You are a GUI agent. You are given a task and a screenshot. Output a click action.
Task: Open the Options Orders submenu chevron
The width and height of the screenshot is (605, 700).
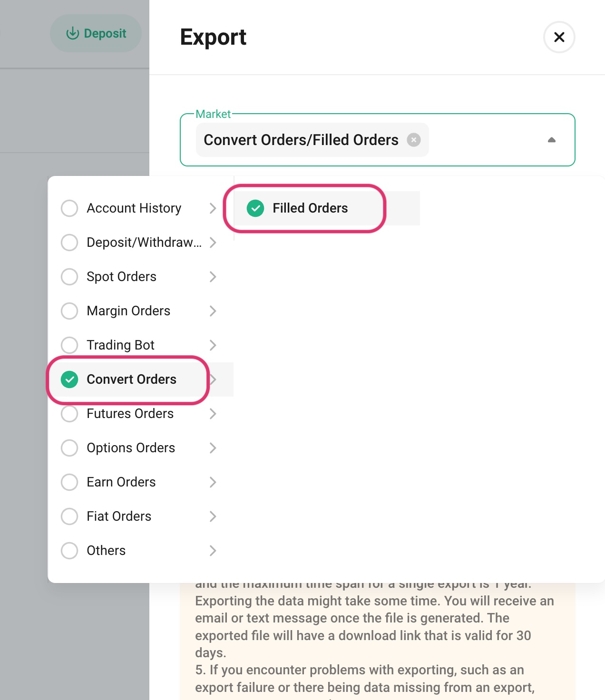click(x=213, y=448)
